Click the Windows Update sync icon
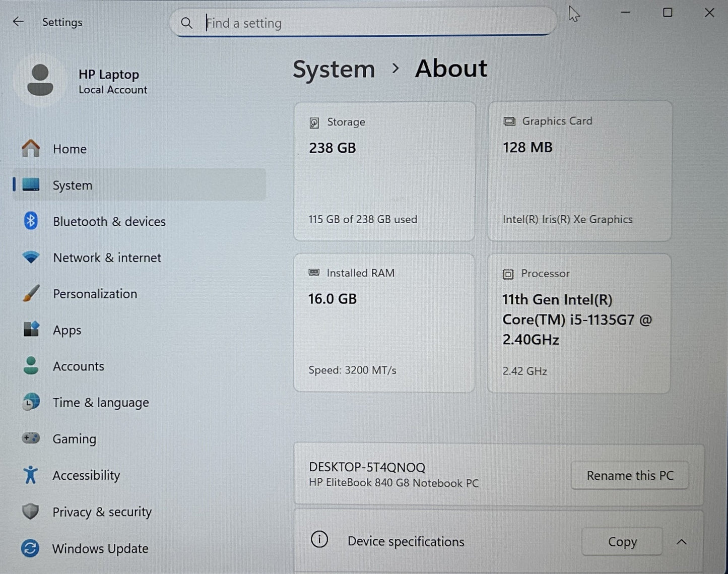 (31, 548)
